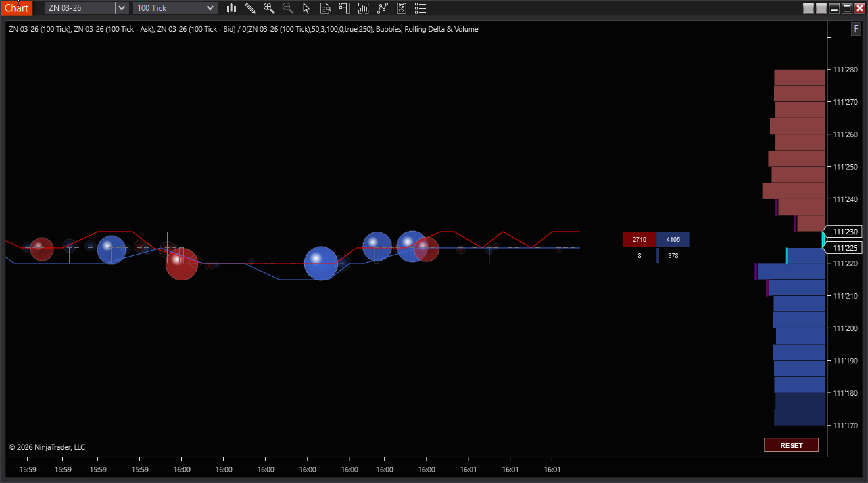The width and height of the screenshot is (868, 483).
Task: Maximize the chart window
Action: click(x=847, y=8)
